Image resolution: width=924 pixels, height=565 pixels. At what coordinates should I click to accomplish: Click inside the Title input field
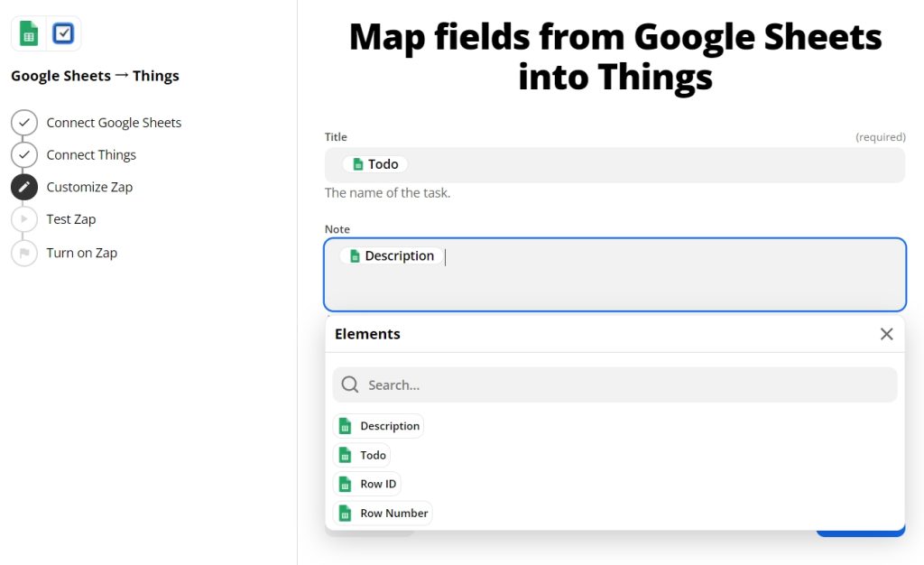pos(614,165)
